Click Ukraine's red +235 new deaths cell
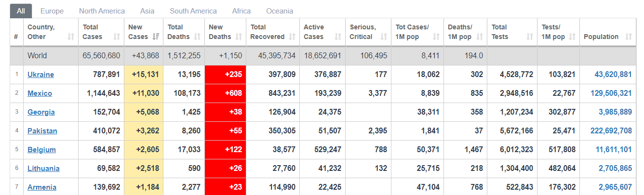This screenshot has width=644, height=195. 225,75
